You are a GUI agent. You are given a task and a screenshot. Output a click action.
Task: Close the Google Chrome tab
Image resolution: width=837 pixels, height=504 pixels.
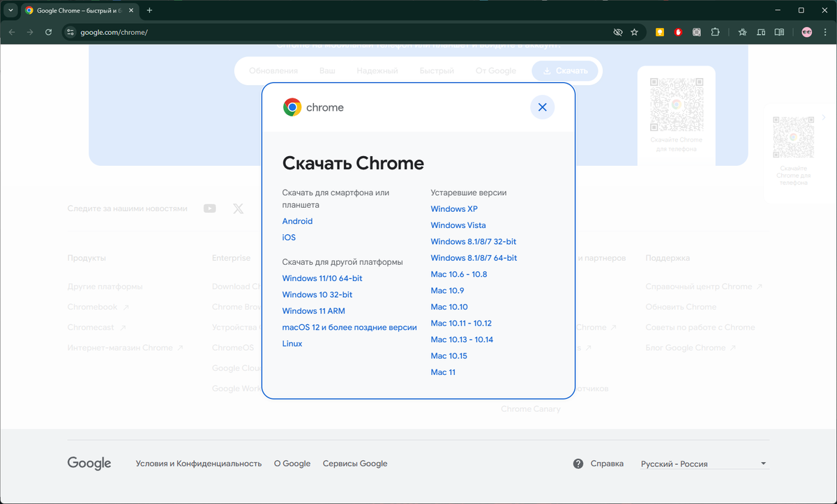tap(130, 10)
